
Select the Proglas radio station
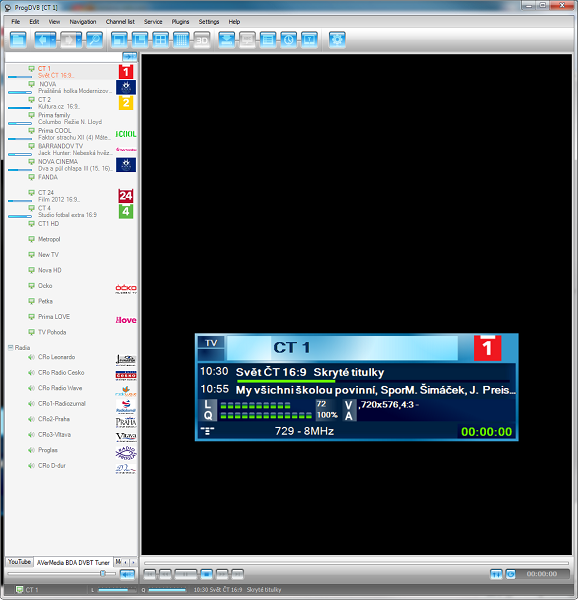pyautogui.click(x=72, y=450)
